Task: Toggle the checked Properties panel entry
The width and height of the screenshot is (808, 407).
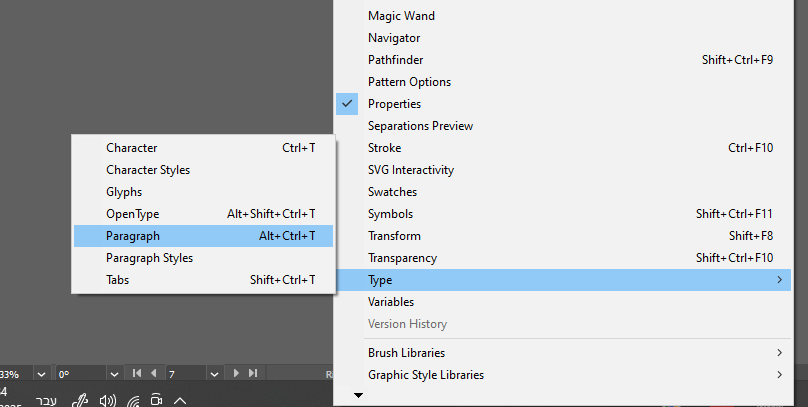Action: pos(394,104)
